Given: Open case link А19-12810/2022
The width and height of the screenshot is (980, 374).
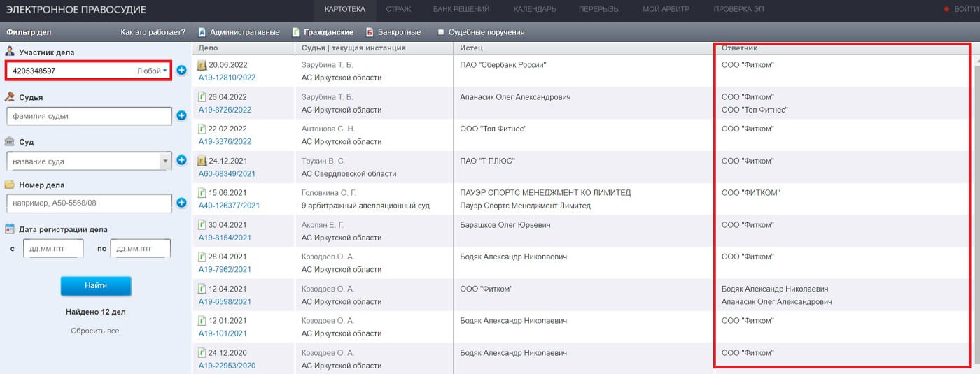Looking at the screenshot, I should click(x=227, y=78).
